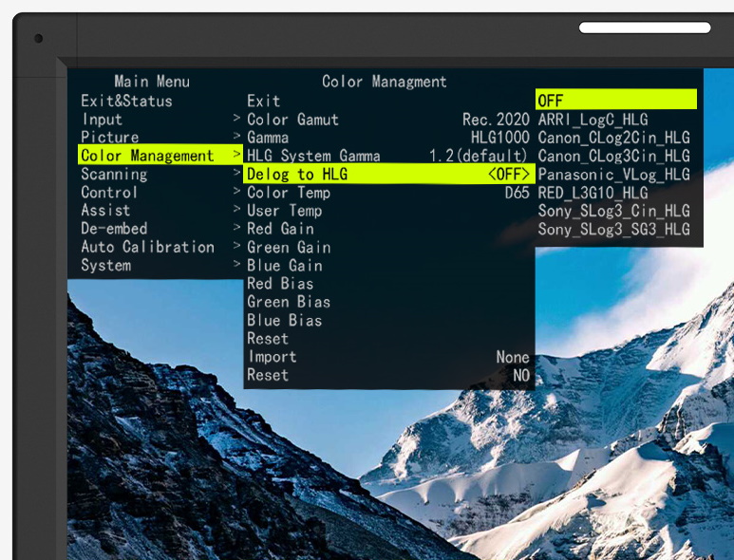Choose Exit in Color Managment submenu
This screenshot has width=734, height=560.
point(264,101)
